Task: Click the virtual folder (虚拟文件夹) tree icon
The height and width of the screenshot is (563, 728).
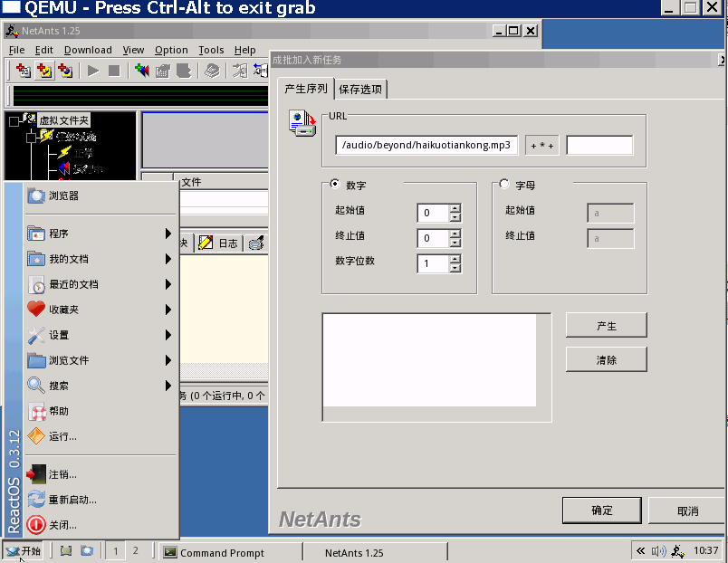Action: coord(29,119)
